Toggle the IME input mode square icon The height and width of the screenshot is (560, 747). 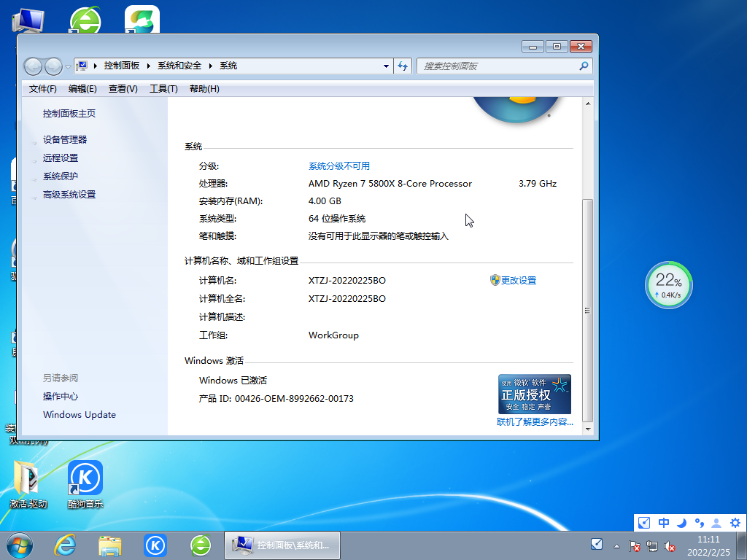coord(643,523)
